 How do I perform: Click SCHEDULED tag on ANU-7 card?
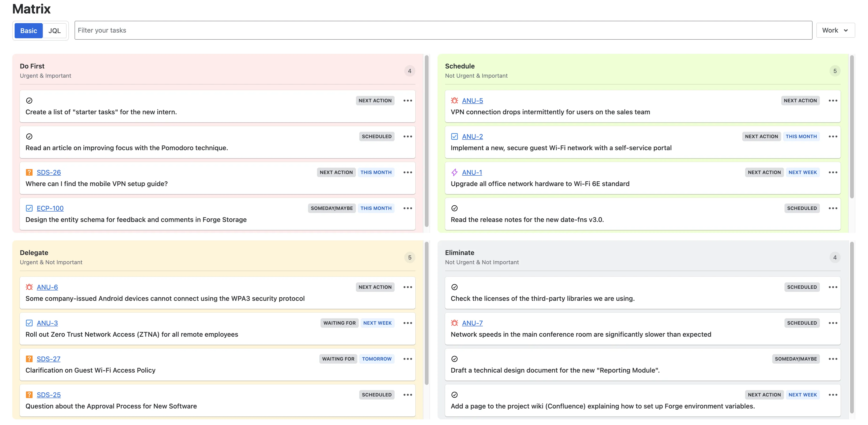(802, 323)
